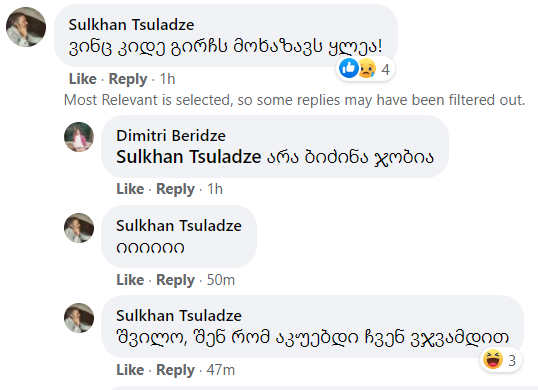Click the laughing emoji reaction on last comment
Viewport: 538px width, 390px height.
[493, 360]
